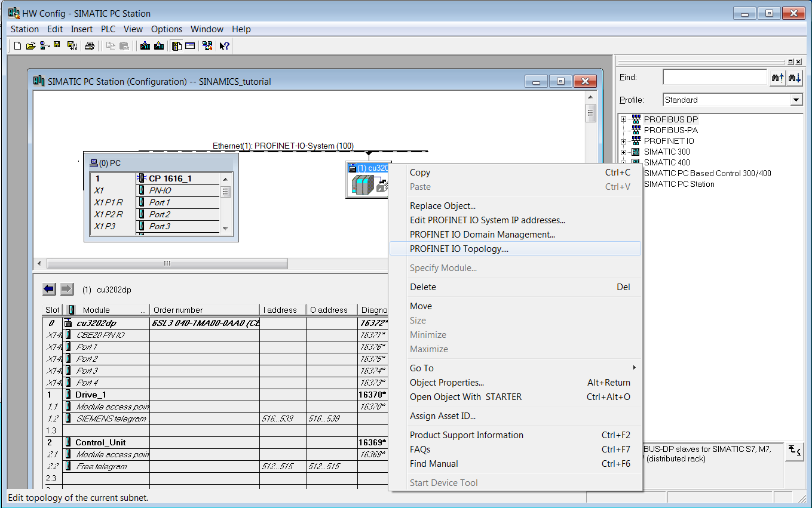
Task: Click the Download to Module toolbar icon
Action: tap(145, 45)
